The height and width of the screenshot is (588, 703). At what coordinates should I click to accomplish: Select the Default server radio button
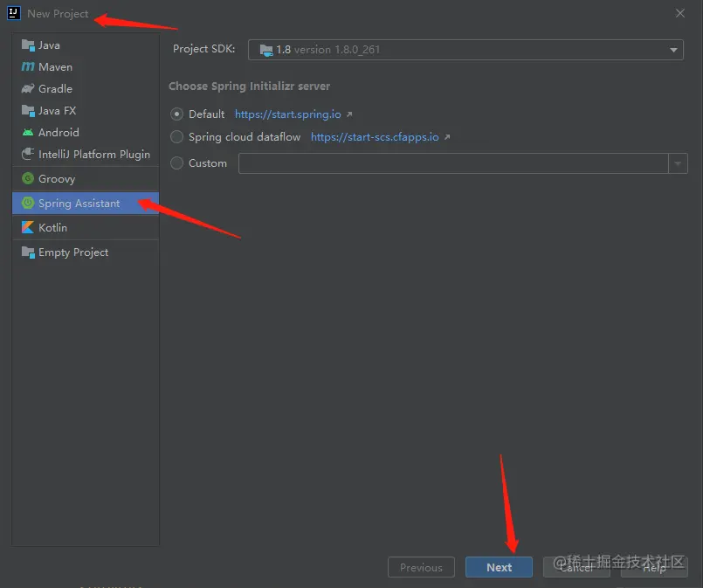coord(176,114)
